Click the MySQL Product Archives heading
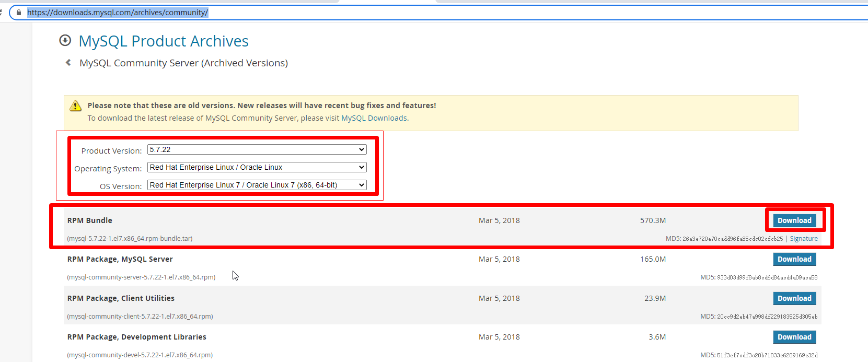 pos(164,41)
